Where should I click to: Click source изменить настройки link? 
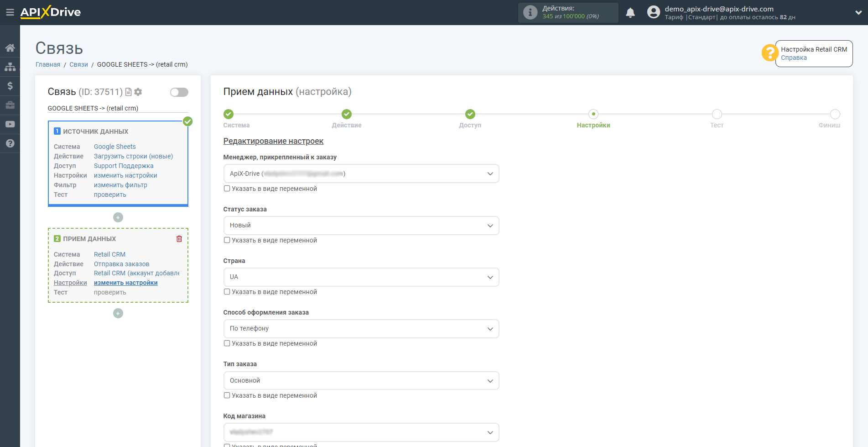(x=125, y=175)
